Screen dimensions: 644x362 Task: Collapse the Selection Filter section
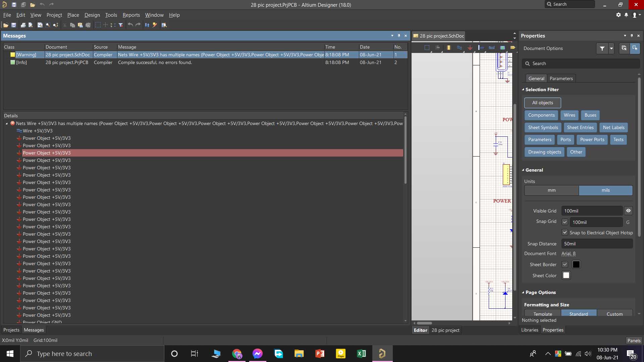523,89
